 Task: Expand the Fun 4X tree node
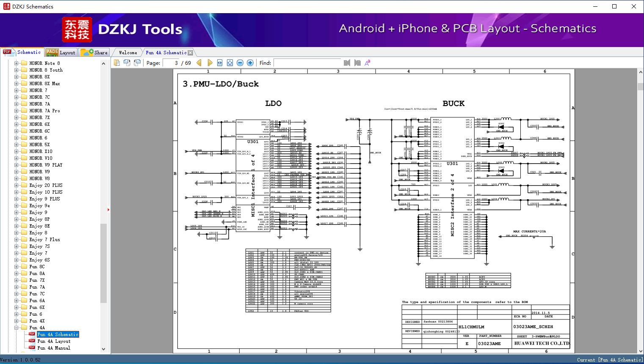17,321
